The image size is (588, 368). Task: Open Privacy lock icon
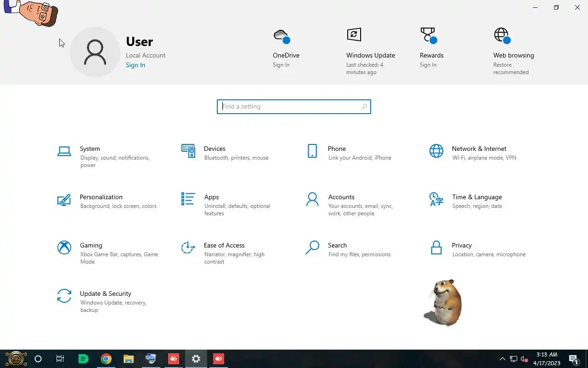[436, 247]
